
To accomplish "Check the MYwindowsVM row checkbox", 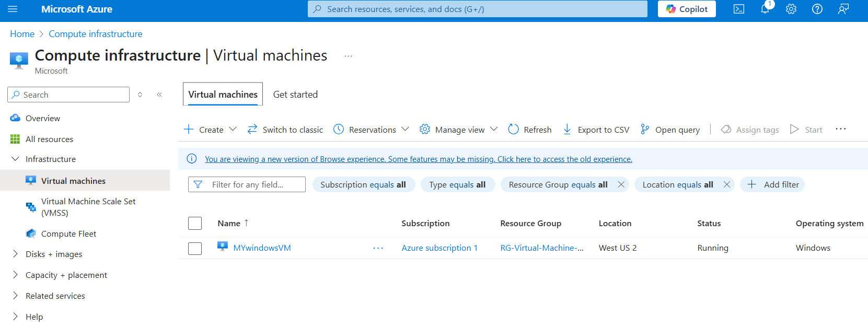I will 195,249.
